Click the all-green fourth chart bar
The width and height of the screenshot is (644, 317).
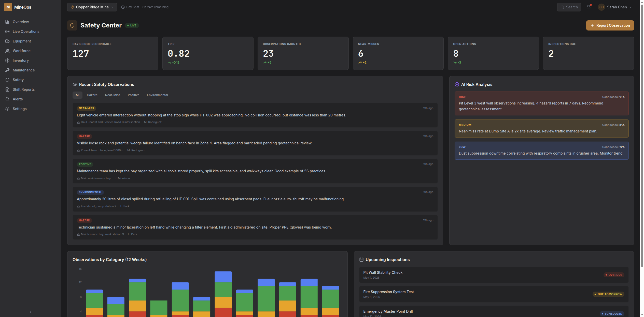(159, 308)
